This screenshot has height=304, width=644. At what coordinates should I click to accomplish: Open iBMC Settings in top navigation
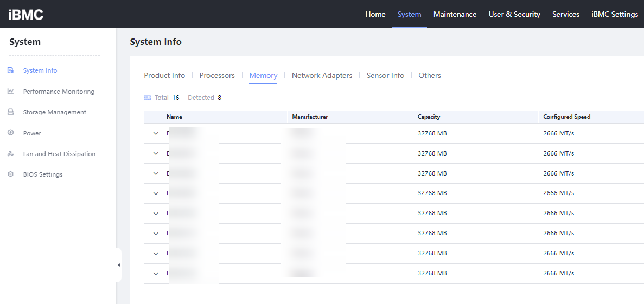pyautogui.click(x=615, y=14)
